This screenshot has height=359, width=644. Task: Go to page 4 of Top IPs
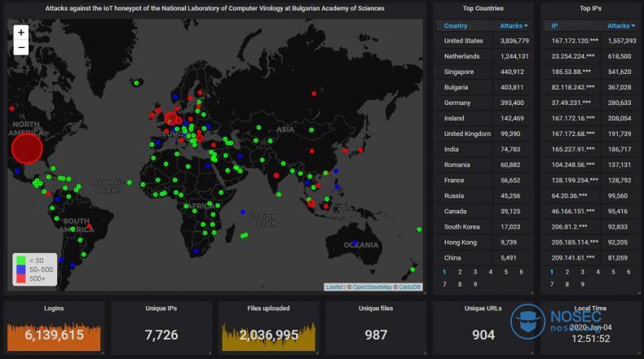[598, 272]
